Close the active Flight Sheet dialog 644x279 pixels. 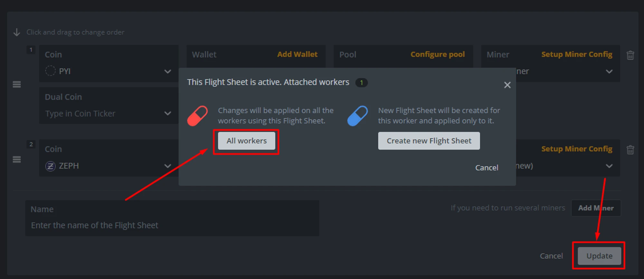click(x=507, y=85)
